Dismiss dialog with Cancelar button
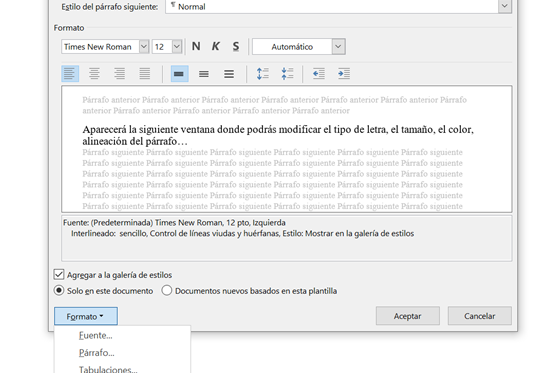543x373 pixels. point(479,316)
